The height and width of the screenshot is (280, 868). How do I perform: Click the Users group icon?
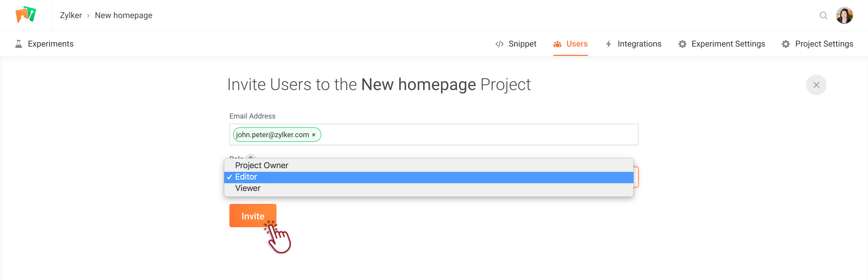557,44
